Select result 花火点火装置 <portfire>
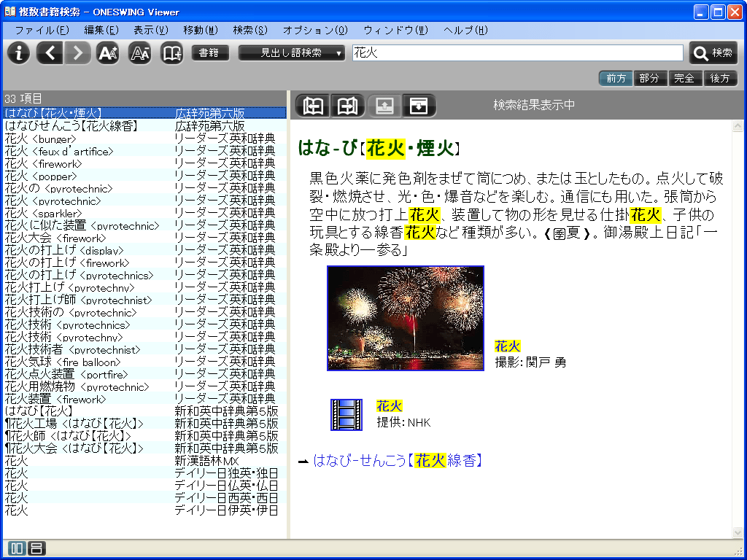The height and width of the screenshot is (560, 747). point(145,374)
